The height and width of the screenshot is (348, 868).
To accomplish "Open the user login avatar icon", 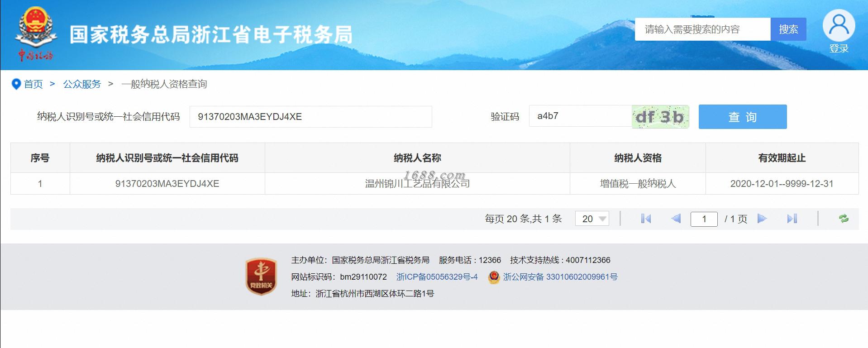I will click(x=839, y=25).
